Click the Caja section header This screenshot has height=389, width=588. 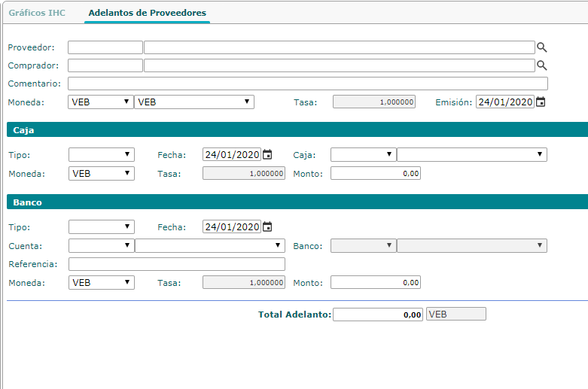(x=297, y=129)
